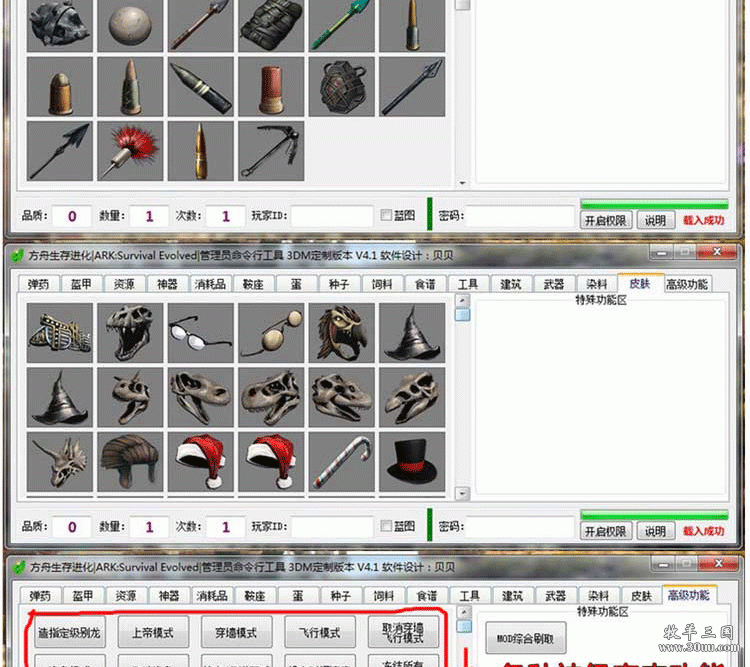Image resolution: width=750 pixels, height=667 pixels.
Task: Switch to 弹药 tab in the skins window
Action: [x=38, y=284]
